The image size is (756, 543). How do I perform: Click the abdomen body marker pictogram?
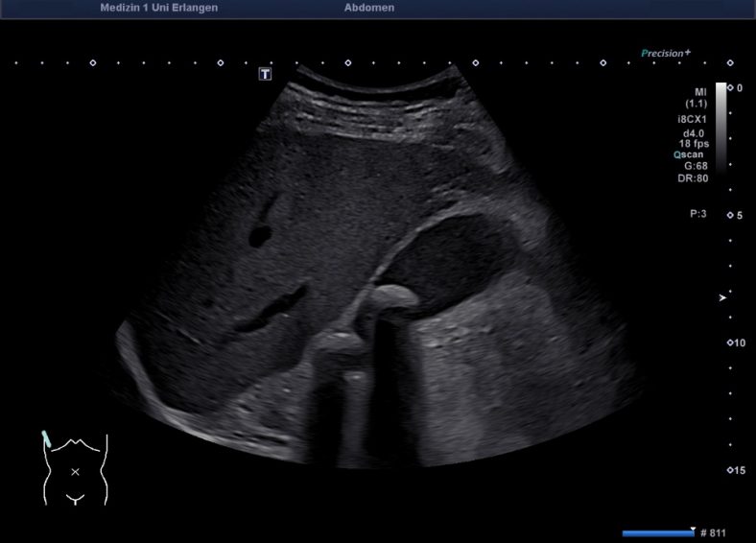(75, 470)
